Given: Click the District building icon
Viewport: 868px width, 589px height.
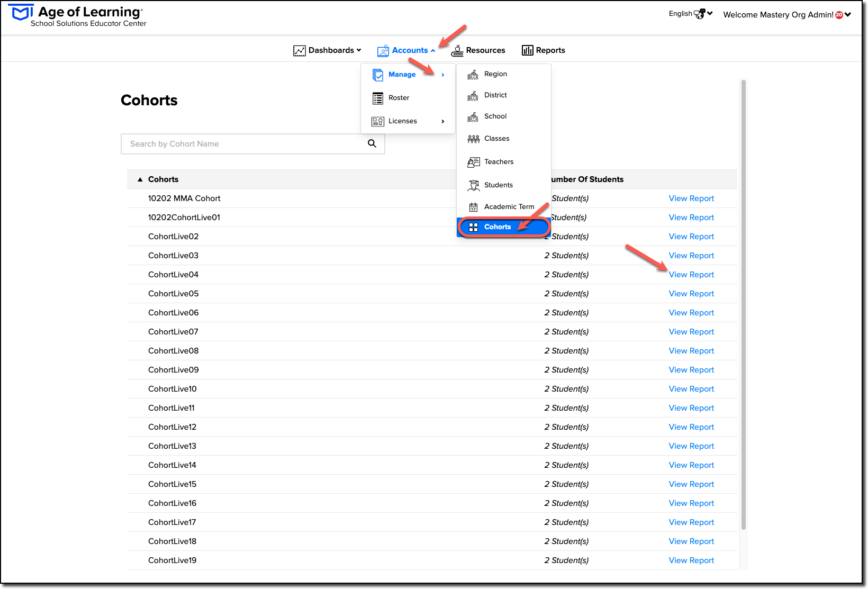Looking at the screenshot, I should (473, 96).
